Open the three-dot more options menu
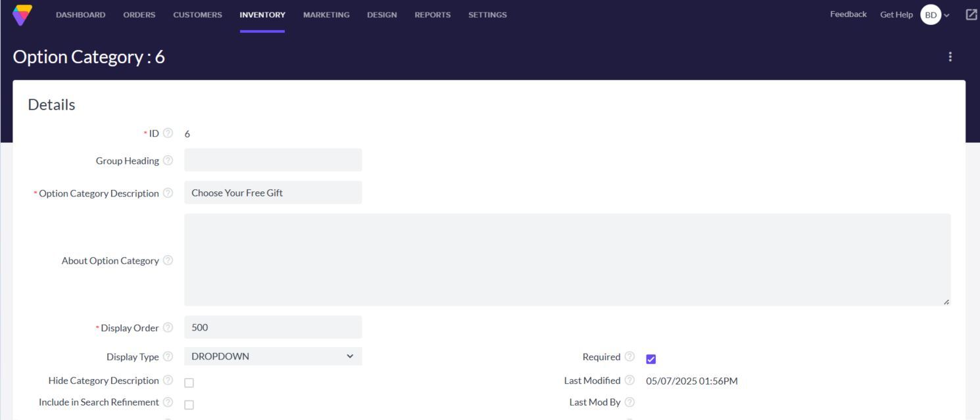 950,57
